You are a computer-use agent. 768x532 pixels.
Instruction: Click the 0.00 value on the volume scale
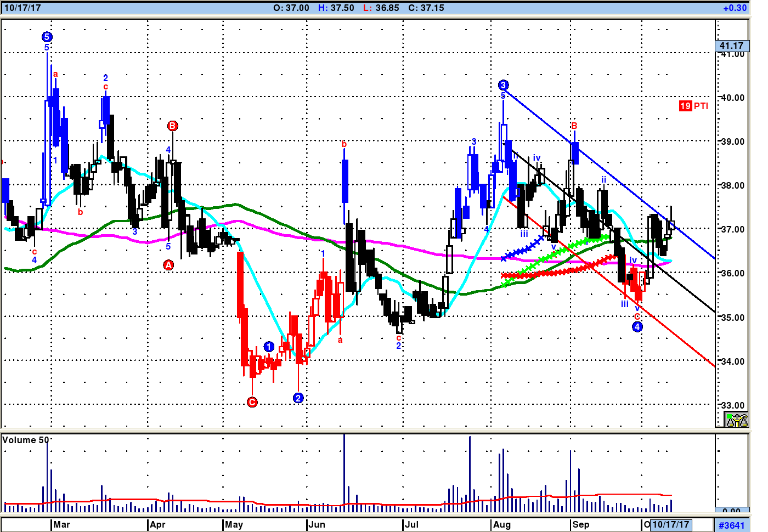tap(731, 511)
